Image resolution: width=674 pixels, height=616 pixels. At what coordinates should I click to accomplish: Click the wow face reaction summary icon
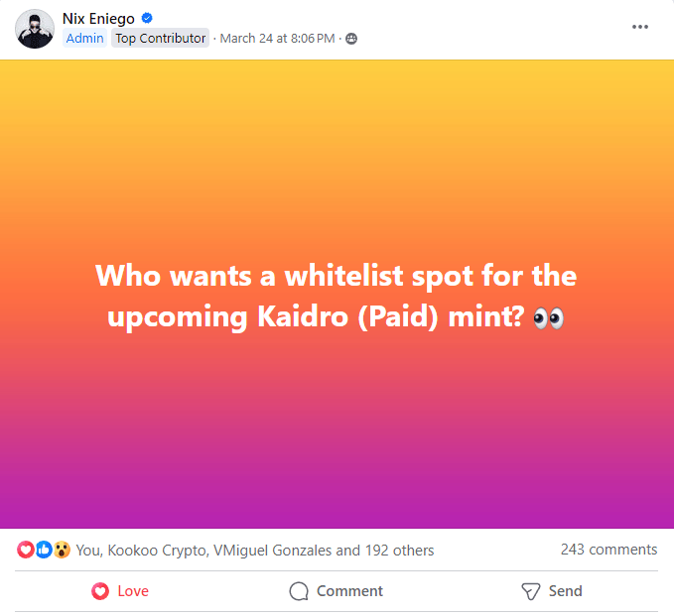tap(62, 550)
